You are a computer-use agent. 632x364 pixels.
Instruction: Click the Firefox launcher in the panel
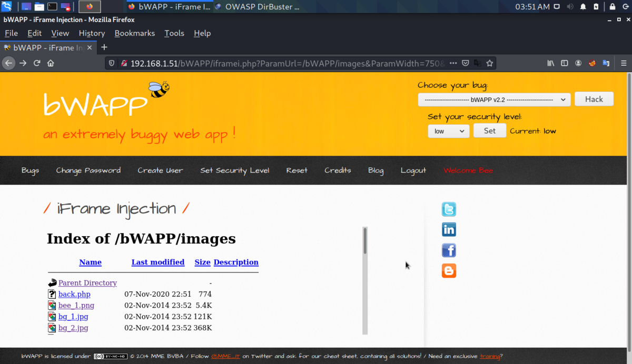(x=90, y=7)
